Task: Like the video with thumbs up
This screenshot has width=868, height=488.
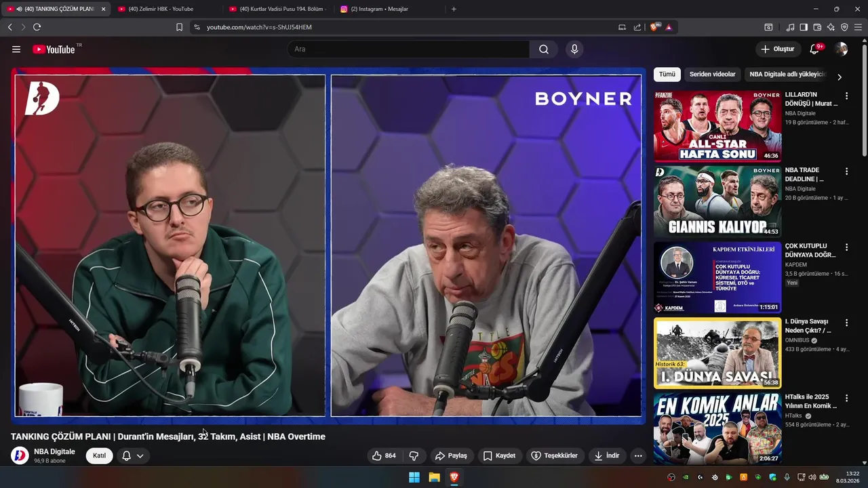Action: [x=384, y=455]
